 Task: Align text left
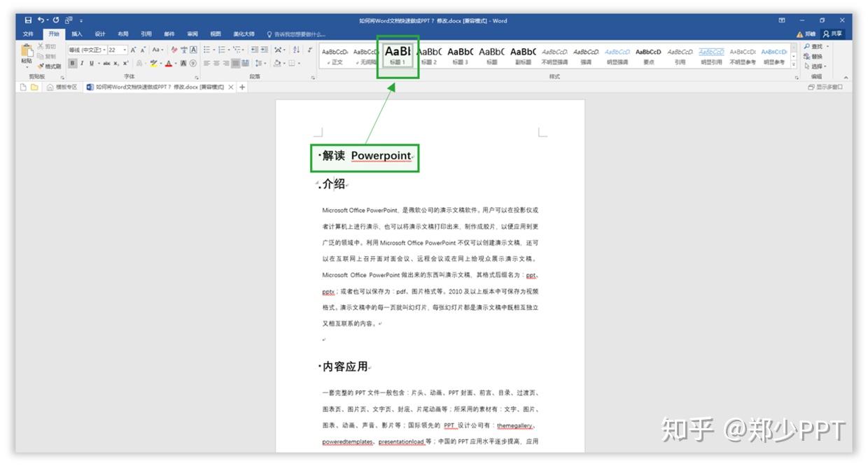click(x=206, y=64)
